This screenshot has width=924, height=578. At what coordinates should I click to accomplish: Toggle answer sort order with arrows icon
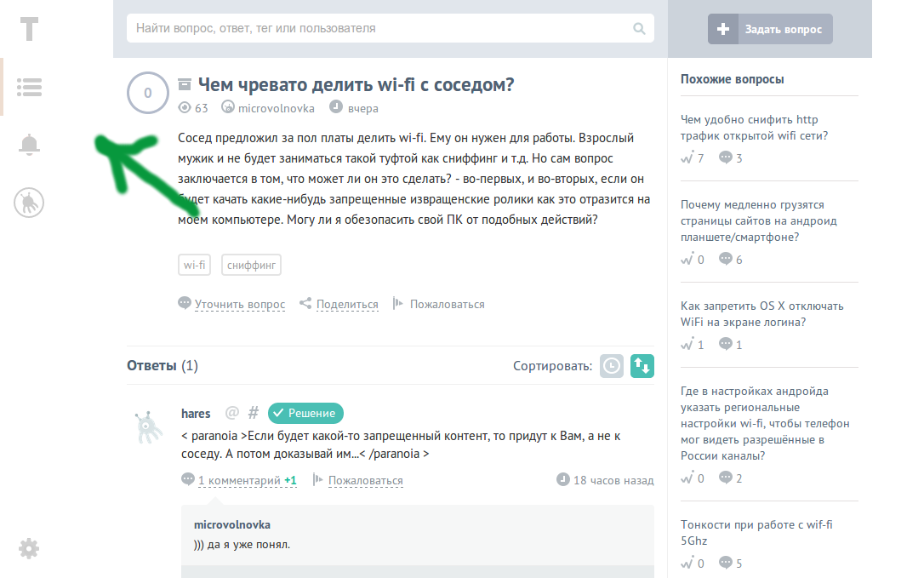642,365
